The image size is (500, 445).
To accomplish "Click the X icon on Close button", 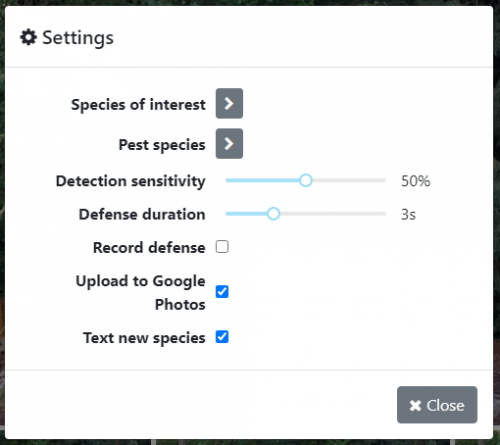I will 415,406.
